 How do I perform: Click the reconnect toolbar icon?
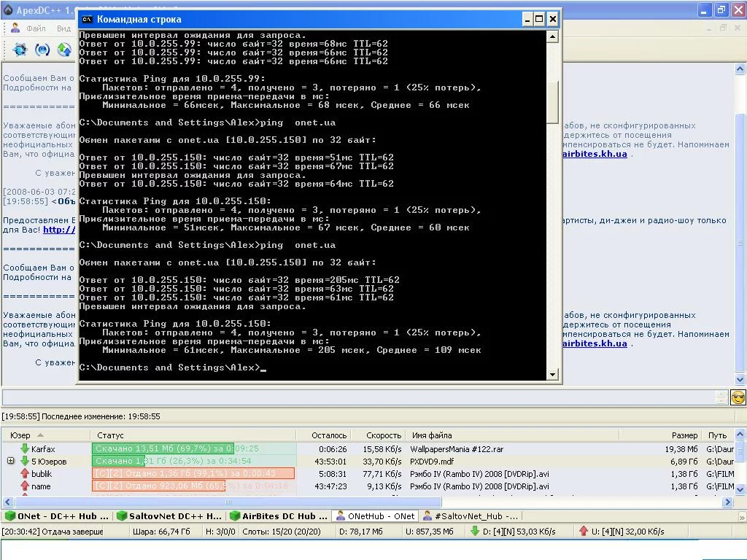click(42, 50)
